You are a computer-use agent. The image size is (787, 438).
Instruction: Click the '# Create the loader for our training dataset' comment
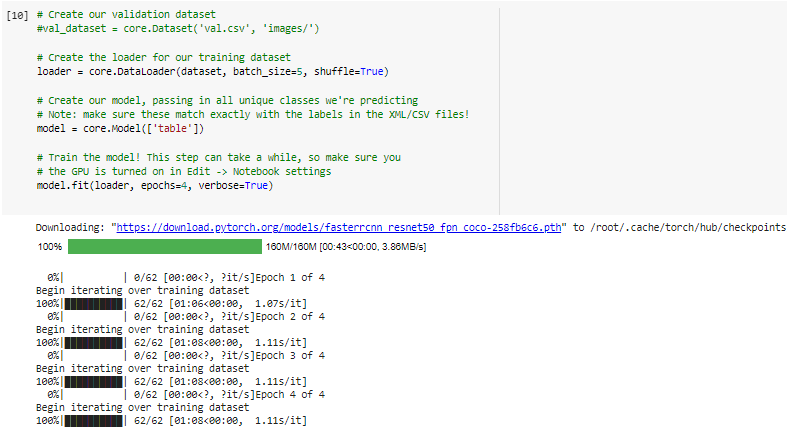tap(164, 57)
